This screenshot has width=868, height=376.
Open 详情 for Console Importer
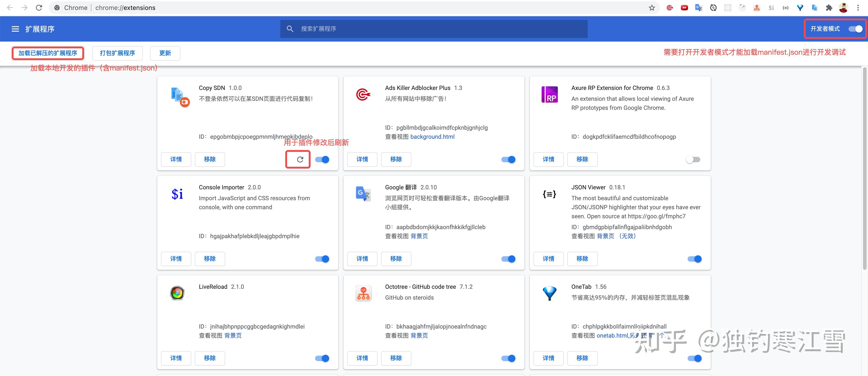click(176, 259)
